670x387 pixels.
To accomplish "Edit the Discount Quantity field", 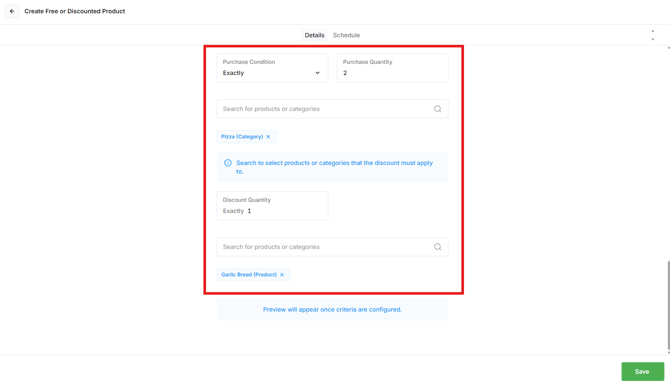I will pyautogui.click(x=272, y=205).
